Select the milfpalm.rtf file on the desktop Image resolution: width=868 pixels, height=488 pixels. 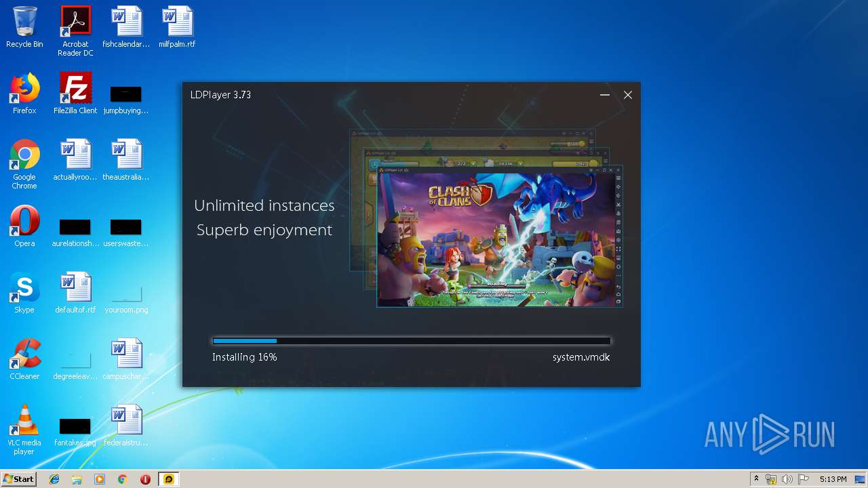point(177,27)
